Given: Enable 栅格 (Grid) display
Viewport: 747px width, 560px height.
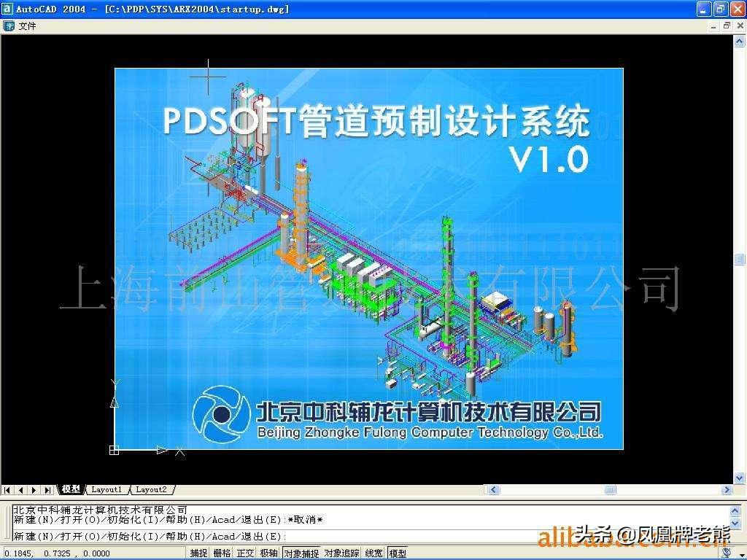Looking at the screenshot, I should [x=220, y=553].
